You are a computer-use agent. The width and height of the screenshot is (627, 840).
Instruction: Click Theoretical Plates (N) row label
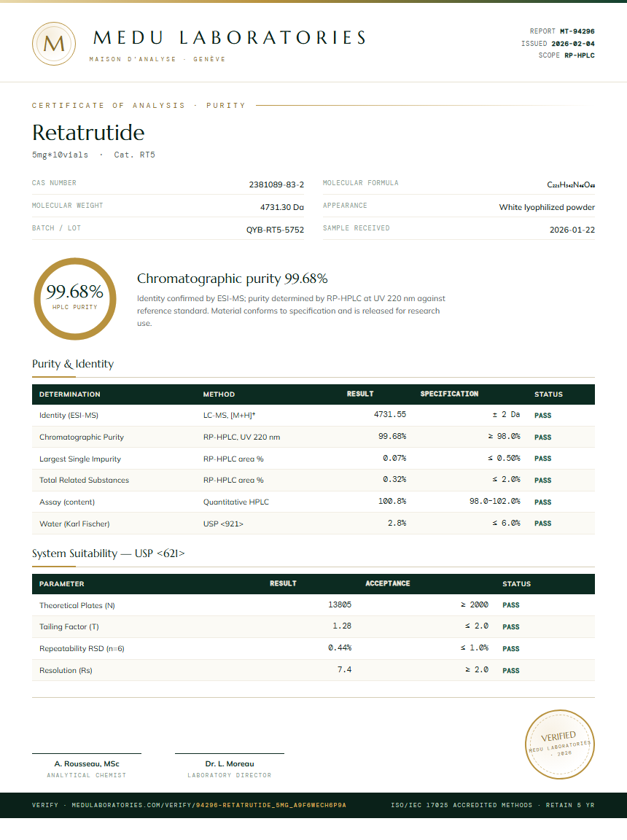tap(77, 605)
